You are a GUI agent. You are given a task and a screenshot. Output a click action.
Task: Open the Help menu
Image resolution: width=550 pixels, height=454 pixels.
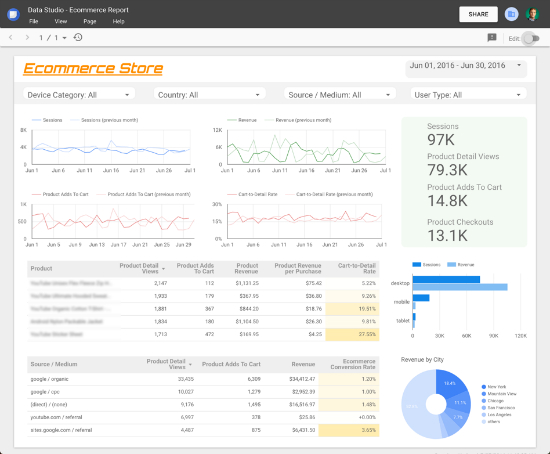tap(119, 21)
